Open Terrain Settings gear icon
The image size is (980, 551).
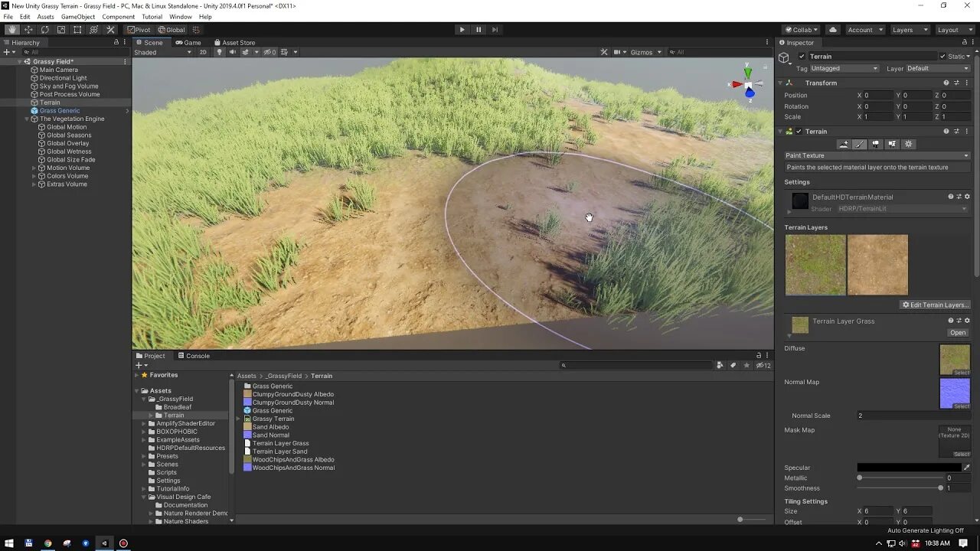pos(909,144)
